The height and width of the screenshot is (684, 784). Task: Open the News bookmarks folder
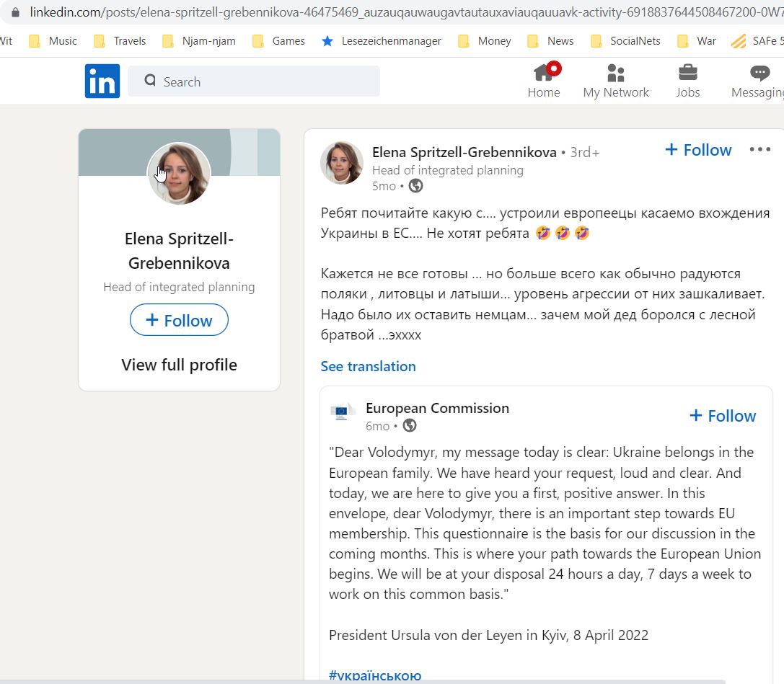(x=550, y=41)
